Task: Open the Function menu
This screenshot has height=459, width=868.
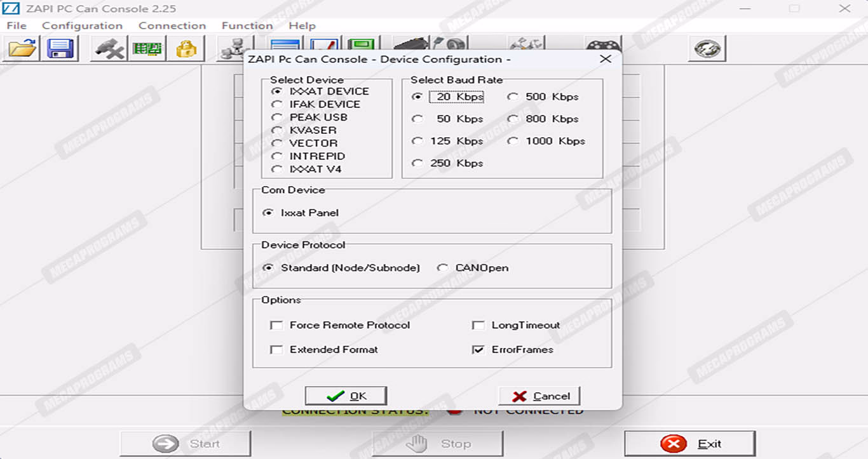Action: point(247,25)
